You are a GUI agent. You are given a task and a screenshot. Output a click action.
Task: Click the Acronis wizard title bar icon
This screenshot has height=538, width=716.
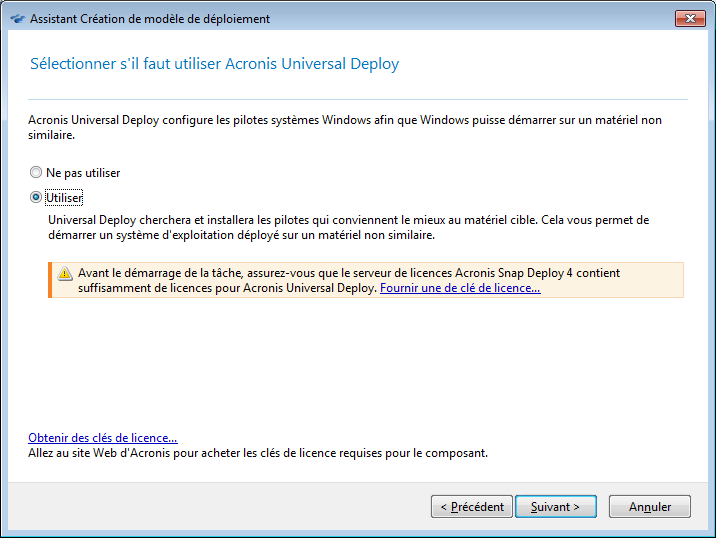point(17,19)
